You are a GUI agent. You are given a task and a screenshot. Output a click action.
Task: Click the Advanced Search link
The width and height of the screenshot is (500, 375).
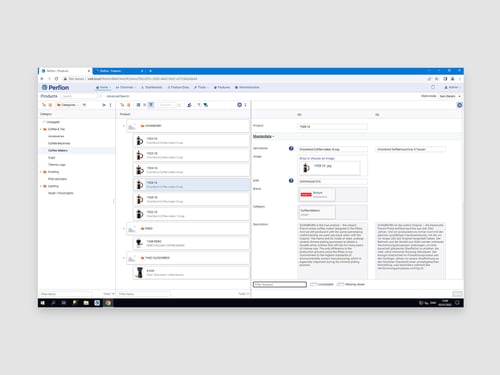[x=118, y=96]
